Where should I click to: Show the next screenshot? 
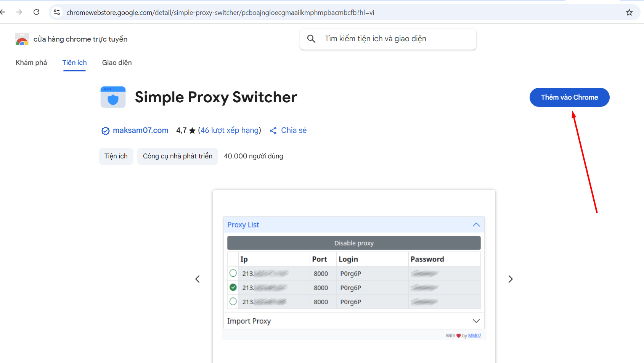pyautogui.click(x=511, y=279)
